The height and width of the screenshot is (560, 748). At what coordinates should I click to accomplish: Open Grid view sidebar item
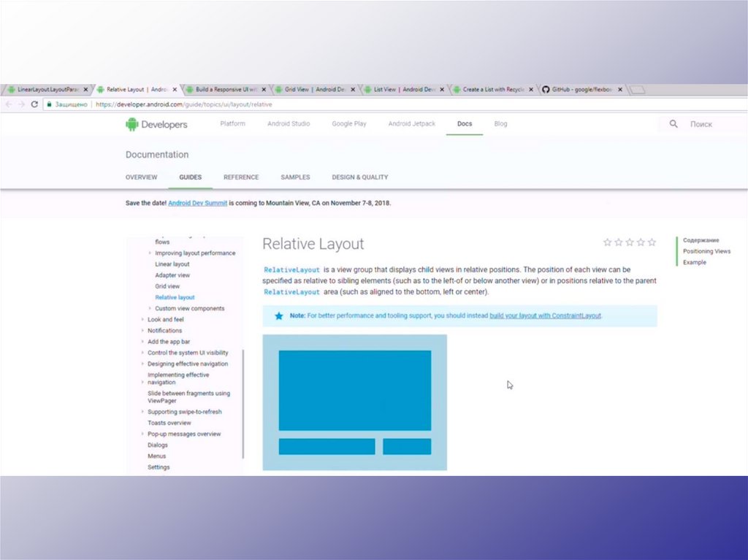167,286
